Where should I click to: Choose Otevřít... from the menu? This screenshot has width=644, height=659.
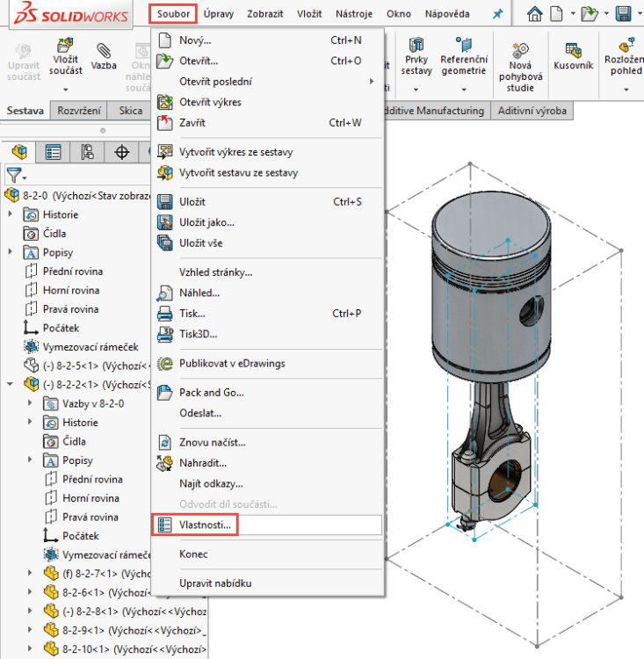click(267, 61)
